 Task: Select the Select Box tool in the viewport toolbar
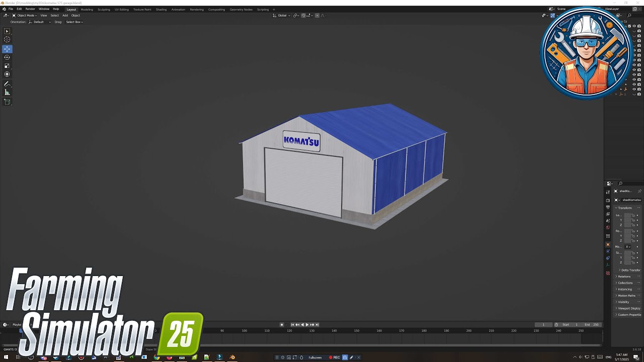[7, 31]
